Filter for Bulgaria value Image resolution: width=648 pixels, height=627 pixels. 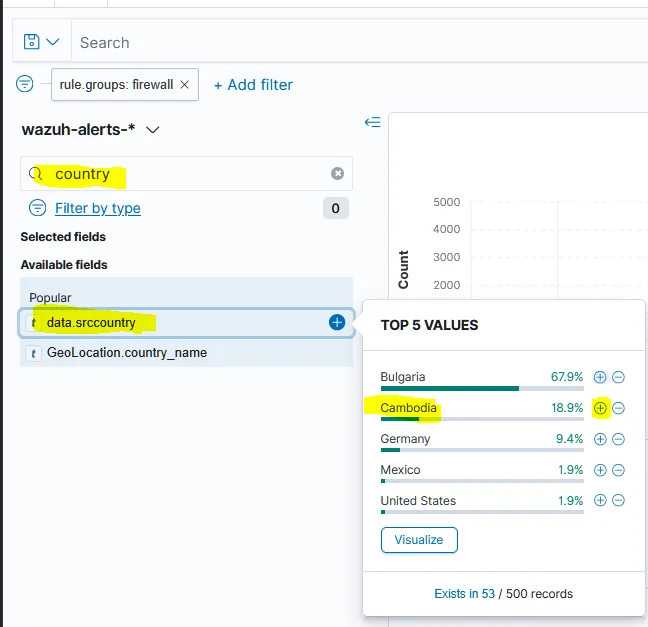(x=600, y=377)
